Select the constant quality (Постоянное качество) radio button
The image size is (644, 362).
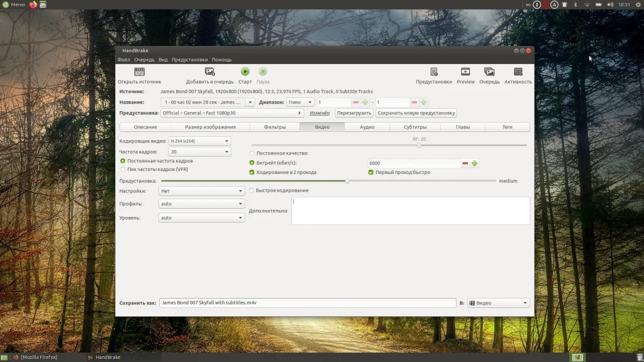click(253, 153)
